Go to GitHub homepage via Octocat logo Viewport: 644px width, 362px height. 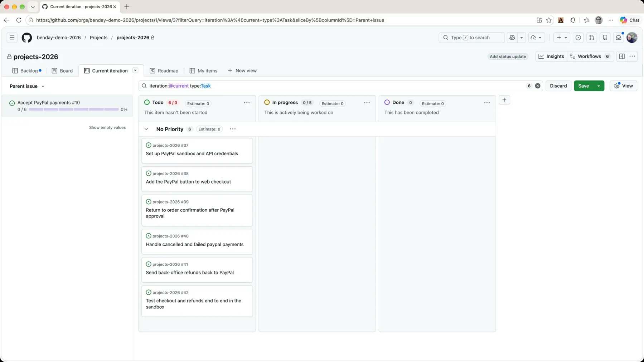click(x=27, y=38)
